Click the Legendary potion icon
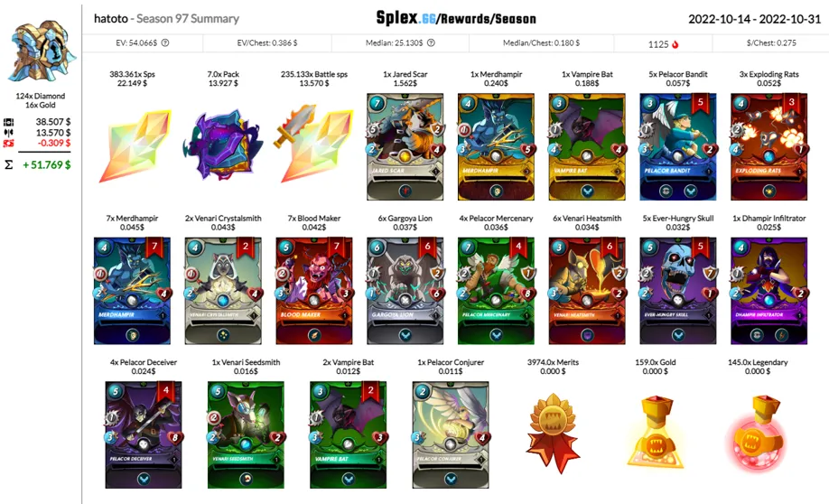This screenshot has height=504, width=829. tap(758, 433)
